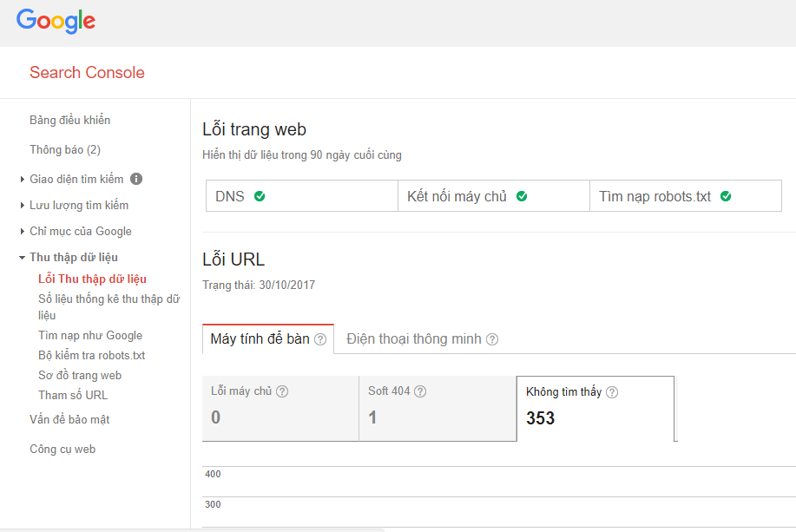The image size is (796, 532).
Task: Click the info icon beside Giao diện tìm kiếm
Action: pyautogui.click(x=136, y=179)
